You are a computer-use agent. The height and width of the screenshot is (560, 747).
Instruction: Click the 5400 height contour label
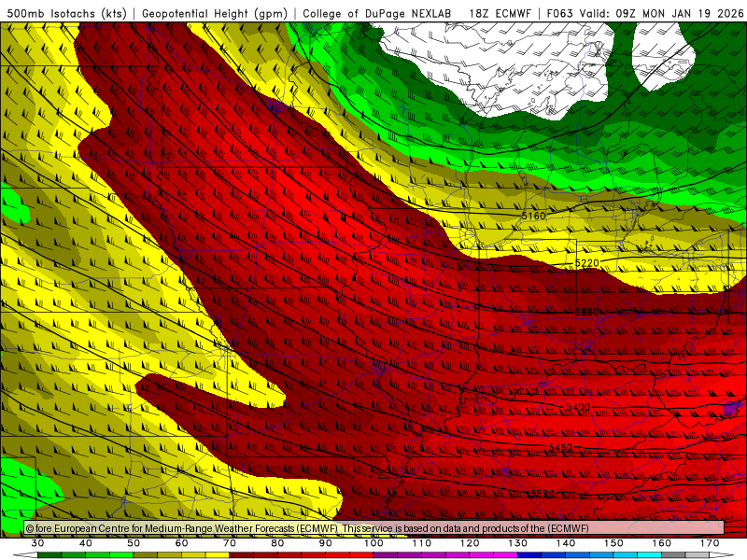click(578, 407)
